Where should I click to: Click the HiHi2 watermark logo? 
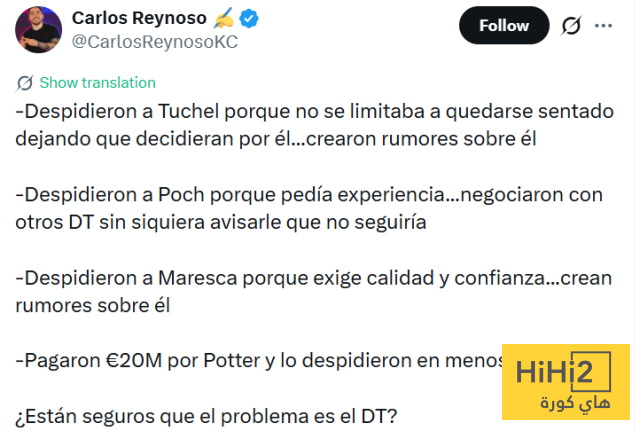(x=565, y=375)
